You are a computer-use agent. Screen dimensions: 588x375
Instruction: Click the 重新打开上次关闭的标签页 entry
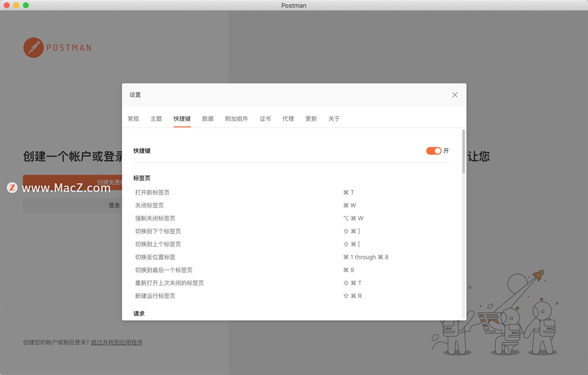click(169, 283)
